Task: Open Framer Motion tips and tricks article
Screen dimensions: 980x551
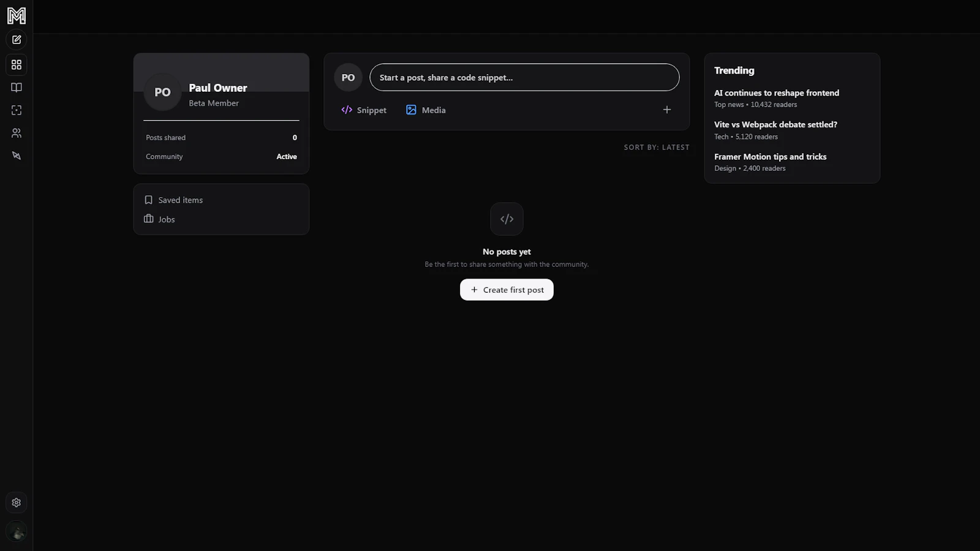Action: point(770,157)
